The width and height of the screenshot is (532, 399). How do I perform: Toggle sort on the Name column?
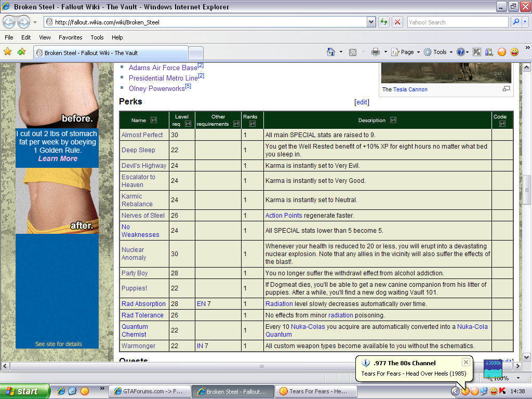(x=154, y=121)
